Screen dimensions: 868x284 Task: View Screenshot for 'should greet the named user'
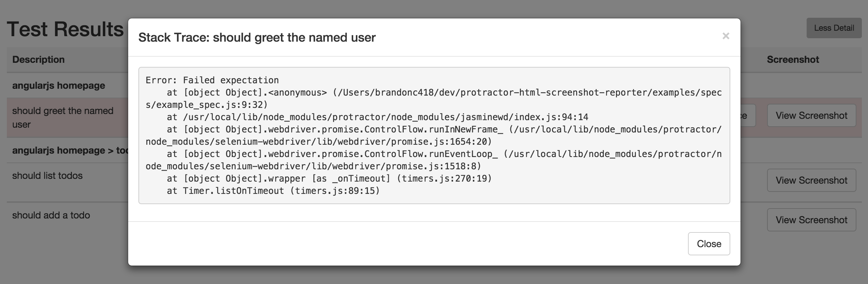811,115
